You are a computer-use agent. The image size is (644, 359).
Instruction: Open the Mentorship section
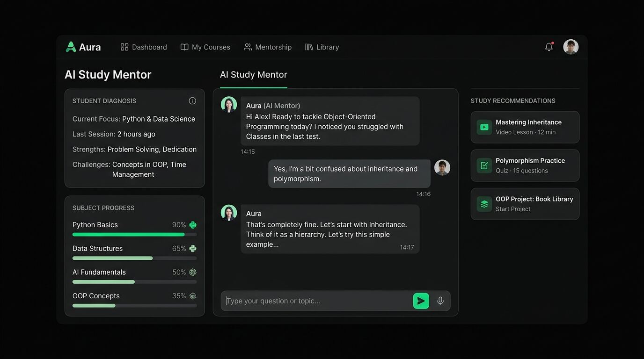click(x=268, y=47)
